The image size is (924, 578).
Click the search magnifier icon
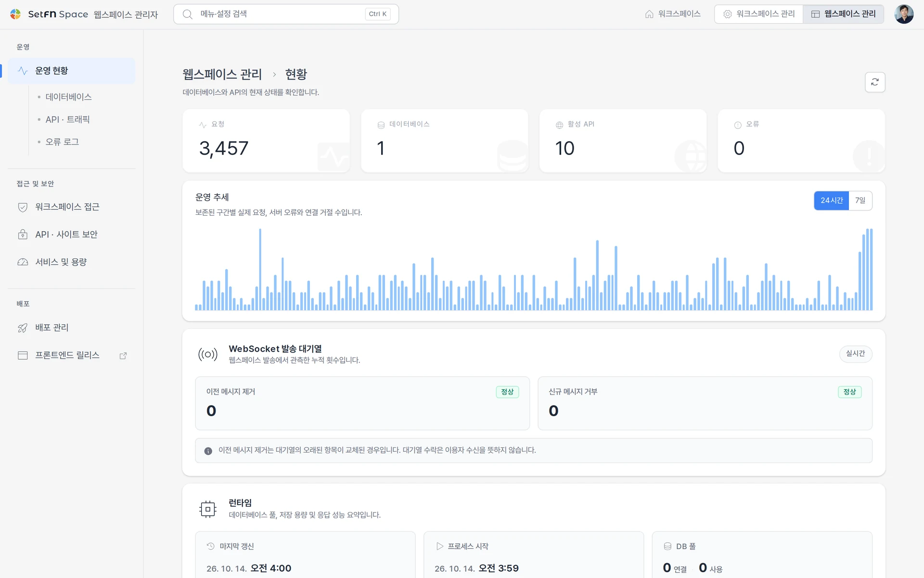click(x=188, y=14)
